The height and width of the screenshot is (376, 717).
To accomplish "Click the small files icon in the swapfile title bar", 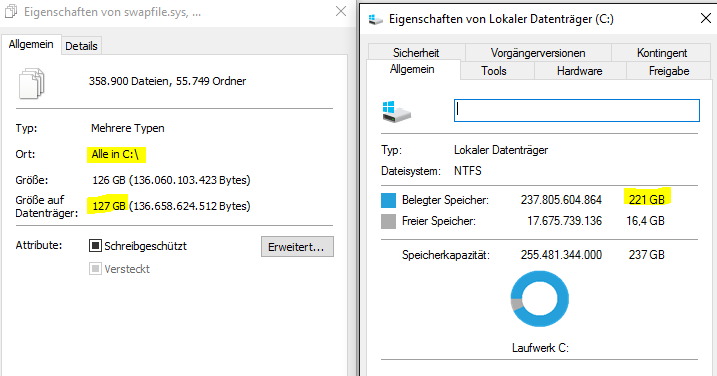I will [x=11, y=11].
